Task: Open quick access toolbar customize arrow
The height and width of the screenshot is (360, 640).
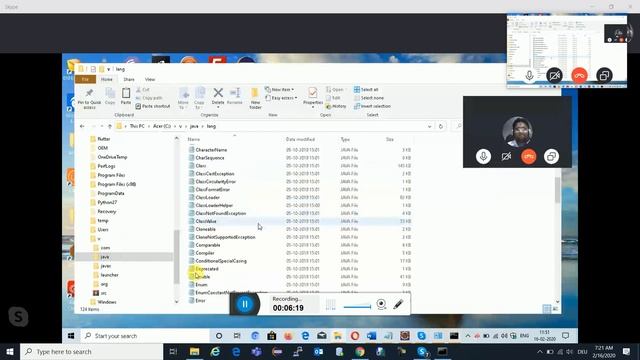Action: [x=109, y=69]
